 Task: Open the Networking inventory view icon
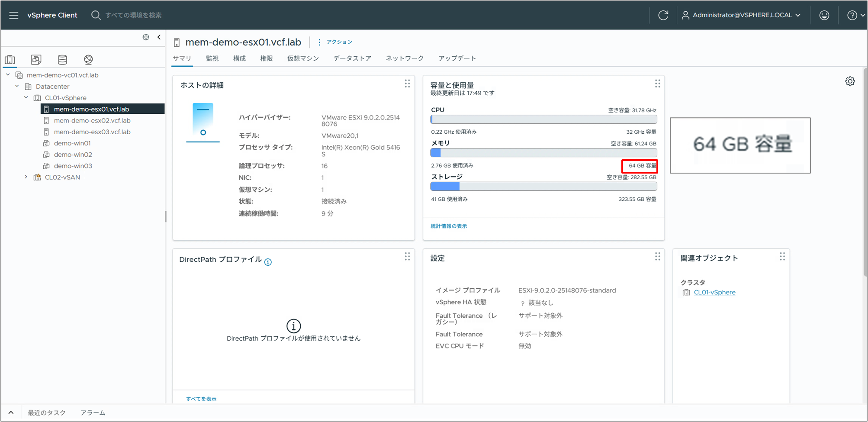[88, 60]
